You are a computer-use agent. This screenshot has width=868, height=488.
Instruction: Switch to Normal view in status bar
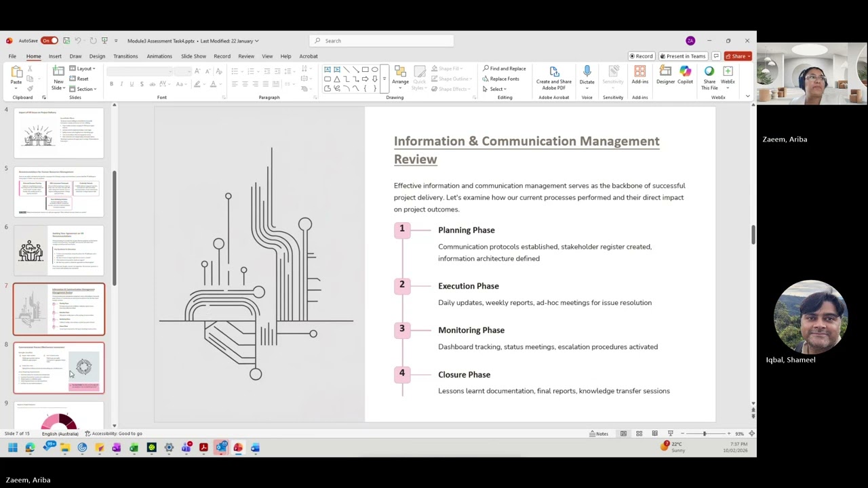623,434
